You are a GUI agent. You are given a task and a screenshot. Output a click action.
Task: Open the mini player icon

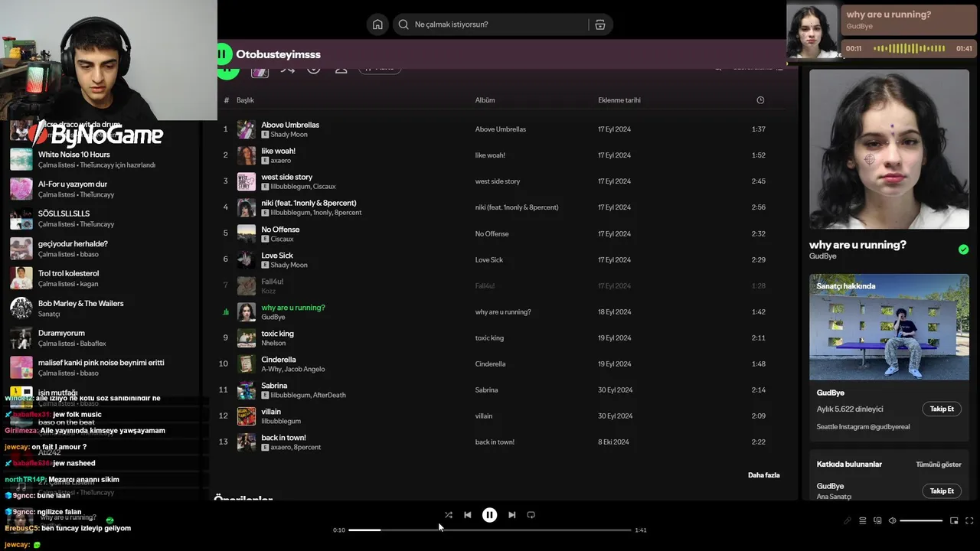pyautogui.click(x=954, y=520)
